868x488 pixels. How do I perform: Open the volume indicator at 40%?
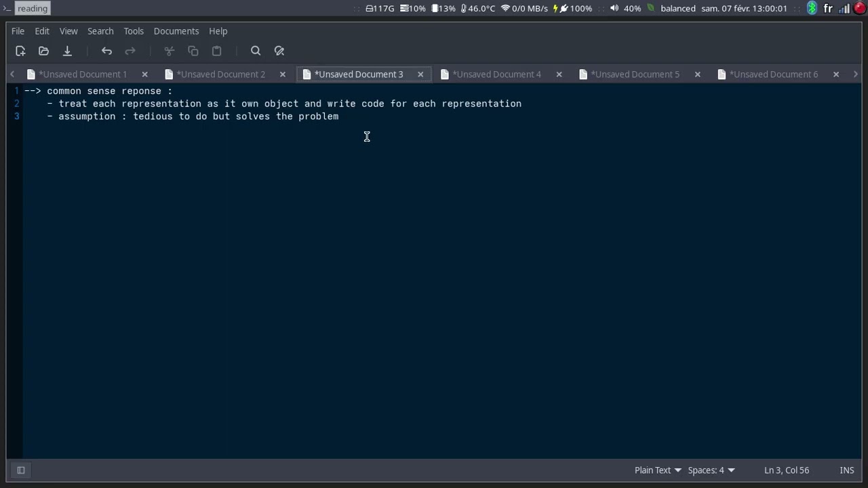(x=625, y=8)
